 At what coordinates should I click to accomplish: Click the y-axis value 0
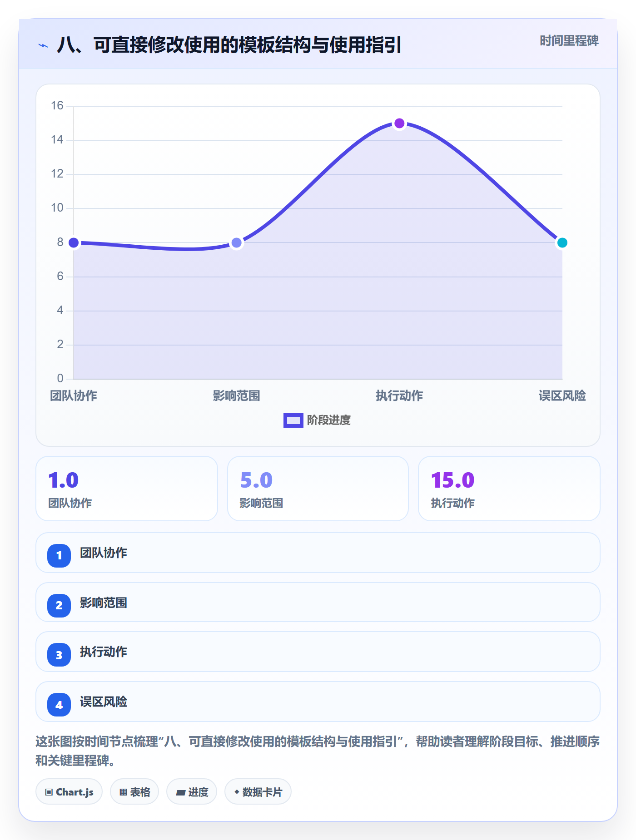60,378
